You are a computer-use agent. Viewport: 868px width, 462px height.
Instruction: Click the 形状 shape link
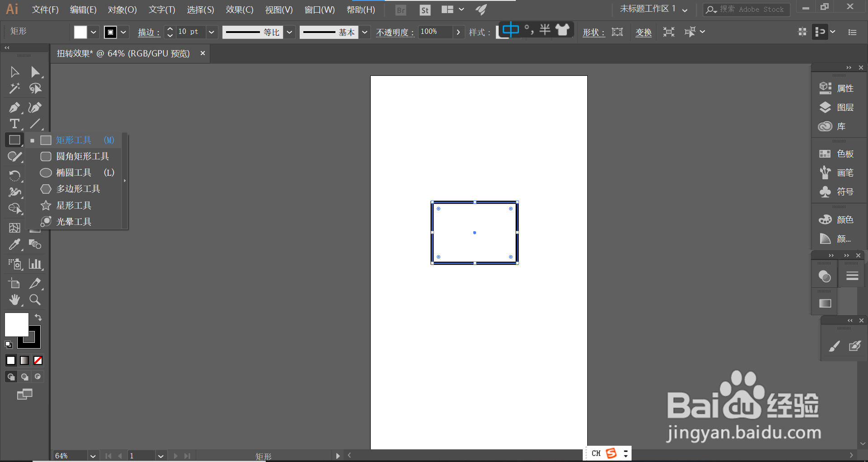[x=594, y=32]
